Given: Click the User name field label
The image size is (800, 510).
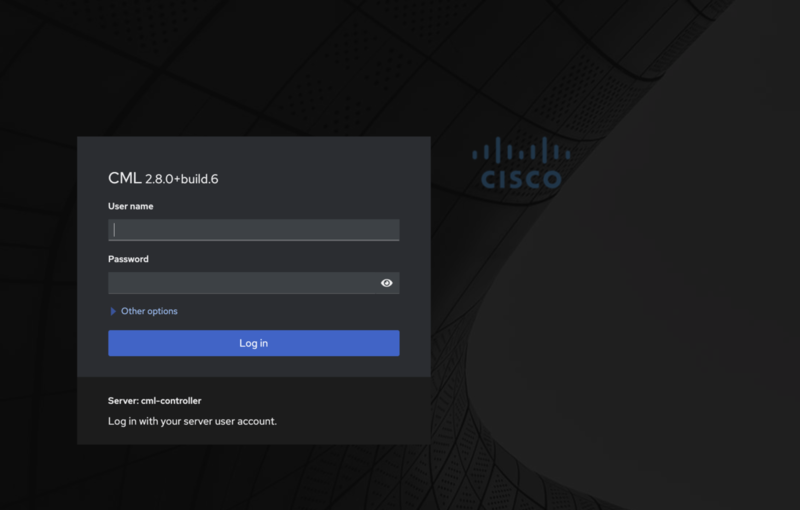Looking at the screenshot, I should [x=131, y=206].
